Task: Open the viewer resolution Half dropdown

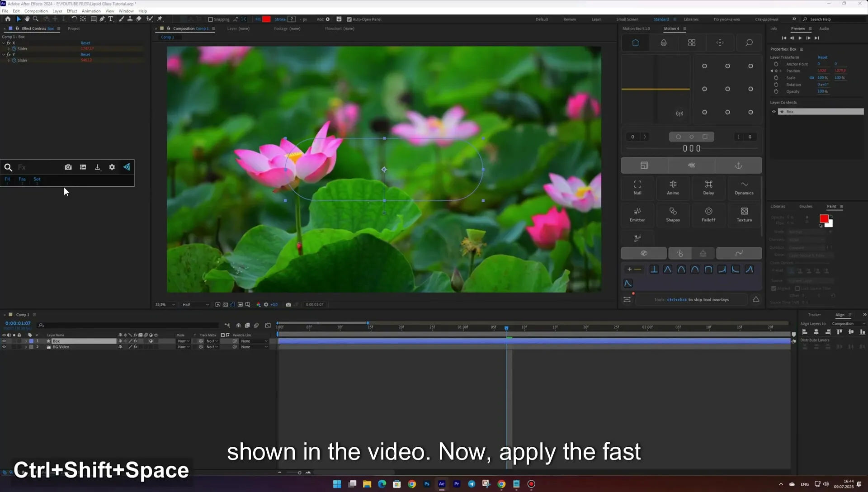Action: point(195,305)
